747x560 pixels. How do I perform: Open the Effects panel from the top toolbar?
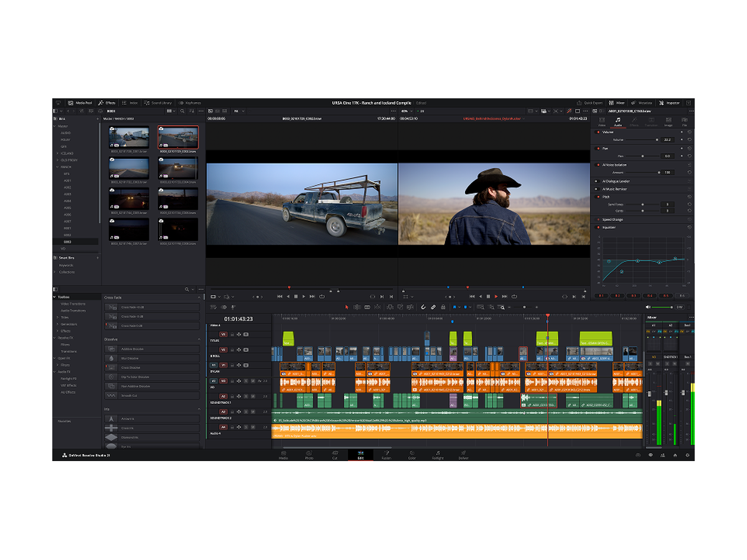[x=107, y=103]
